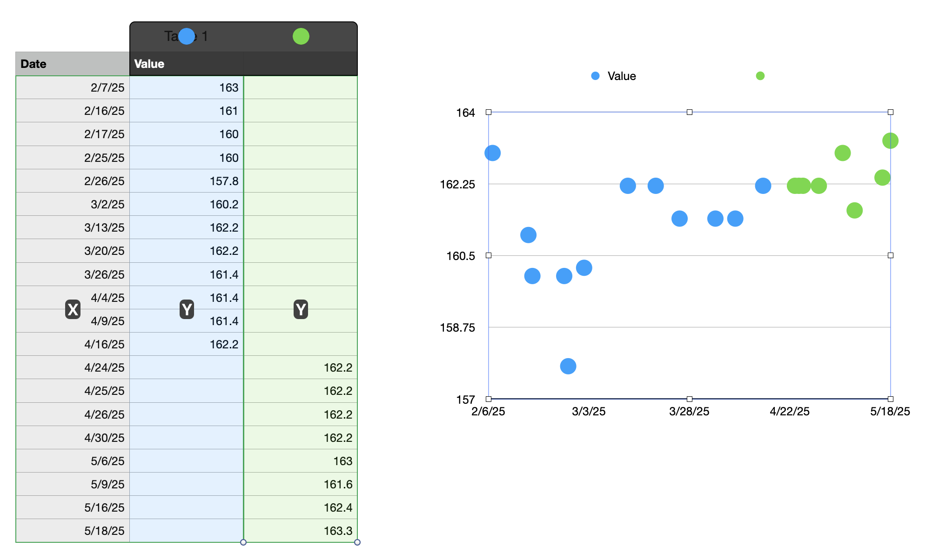Click the chart's top-middle selection handle
Viewport: 939px width, 560px height.
pos(690,112)
